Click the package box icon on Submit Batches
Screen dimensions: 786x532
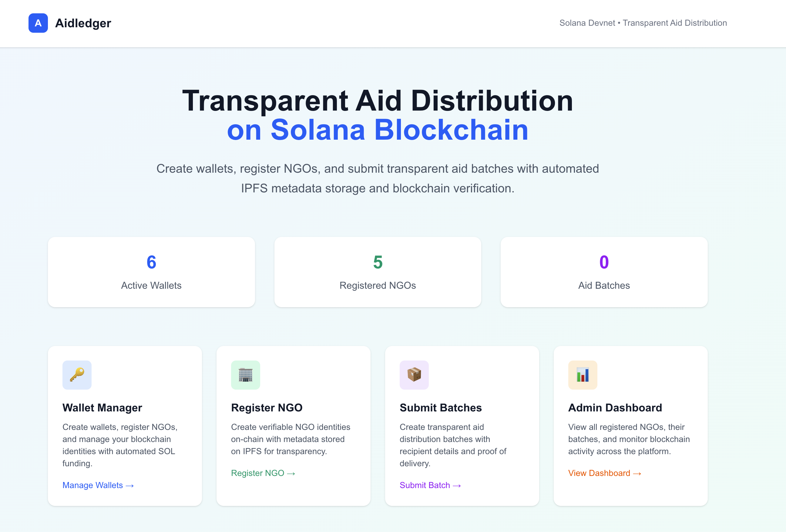click(414, 375)
